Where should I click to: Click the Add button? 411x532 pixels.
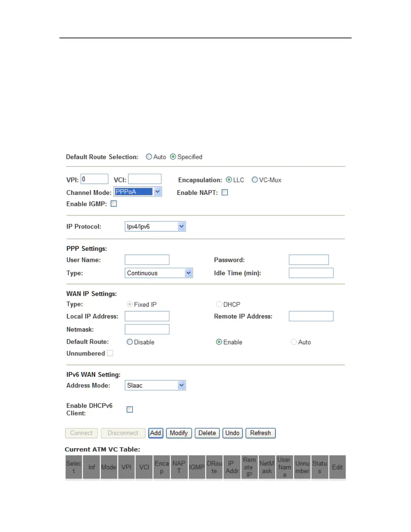pos(155,433)
